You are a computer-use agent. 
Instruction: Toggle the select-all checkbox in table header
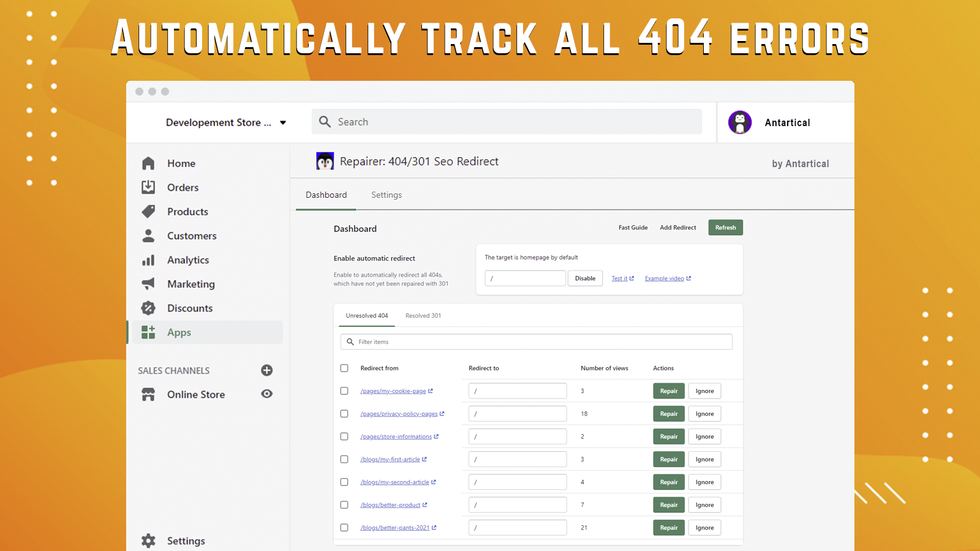coord(344,368)
